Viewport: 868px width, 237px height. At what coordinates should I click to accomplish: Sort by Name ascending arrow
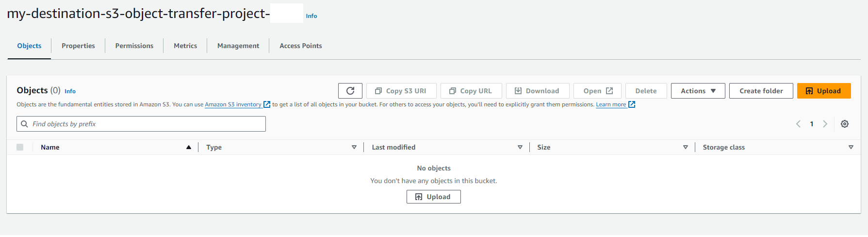(189, 147)
